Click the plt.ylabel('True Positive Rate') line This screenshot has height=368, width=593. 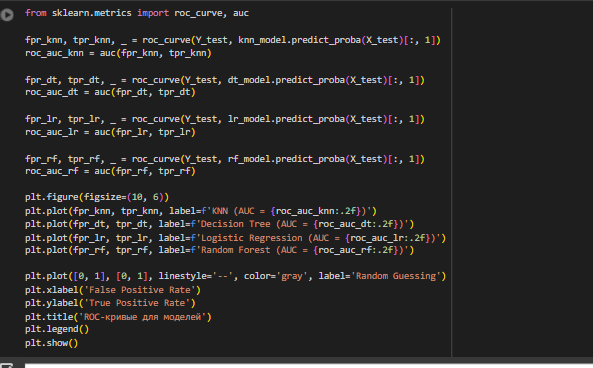pos(110,303)
